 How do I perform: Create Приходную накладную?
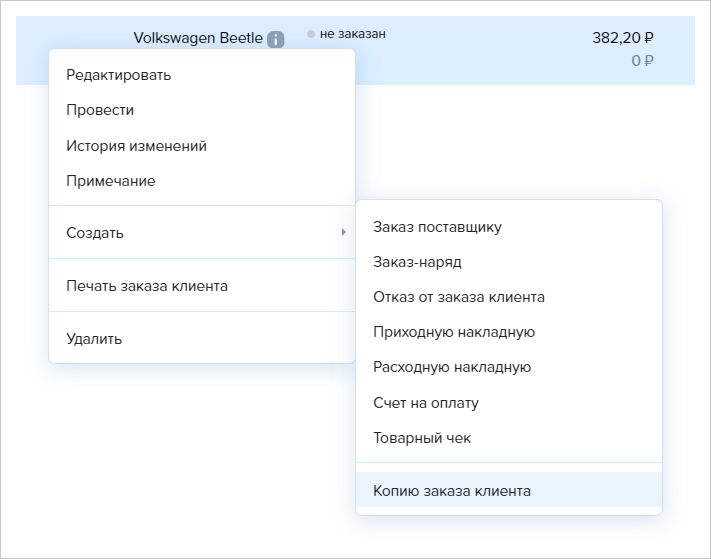click(x=454, y=332)
